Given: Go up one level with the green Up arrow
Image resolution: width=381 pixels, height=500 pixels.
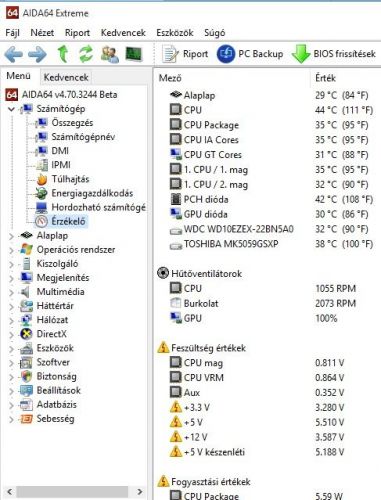Looking at the screenshot, I should [x=63, y=54].
